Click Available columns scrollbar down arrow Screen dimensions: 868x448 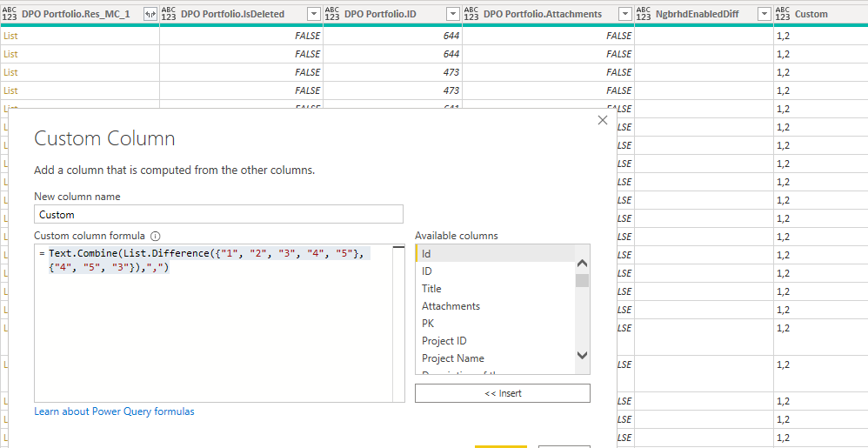pyautogui.click(x=583, y=355)
